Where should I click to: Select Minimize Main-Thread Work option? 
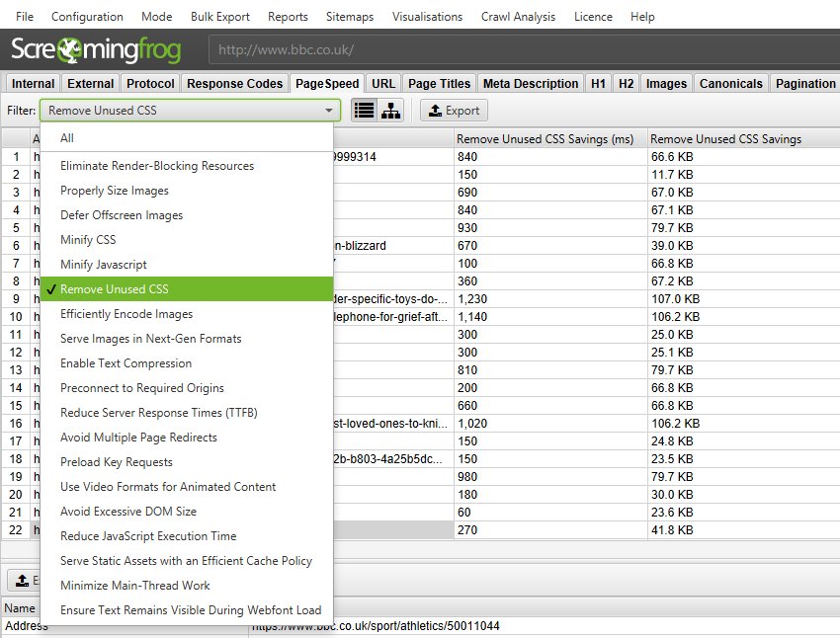pos(134,586)
